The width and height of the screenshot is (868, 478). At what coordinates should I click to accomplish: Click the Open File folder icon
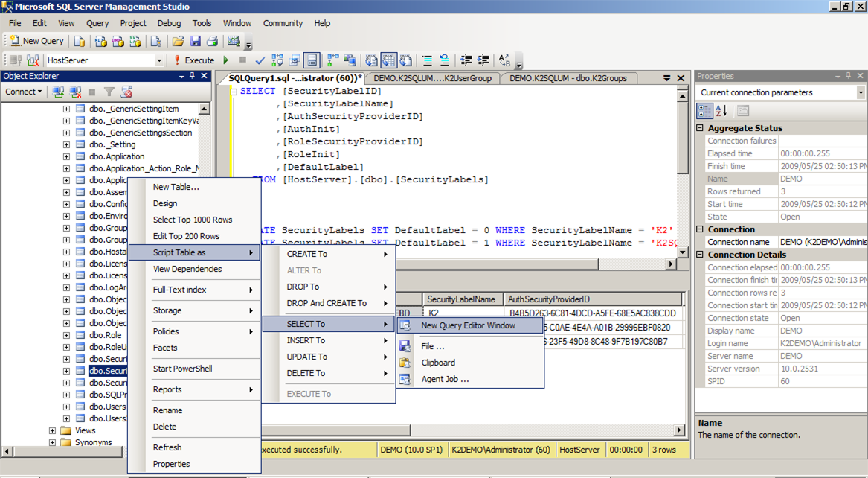pos(178,41)
